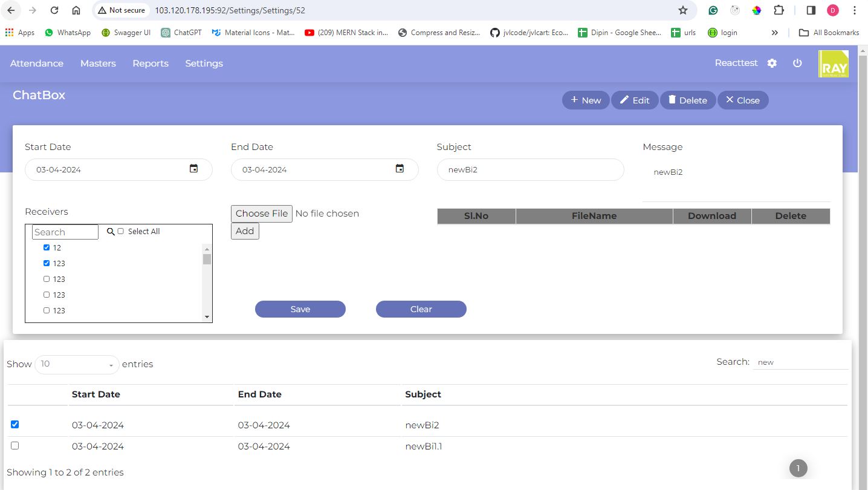
Task: Open the Reports menu
Action: pyautogui.click(x=151, y=64)
